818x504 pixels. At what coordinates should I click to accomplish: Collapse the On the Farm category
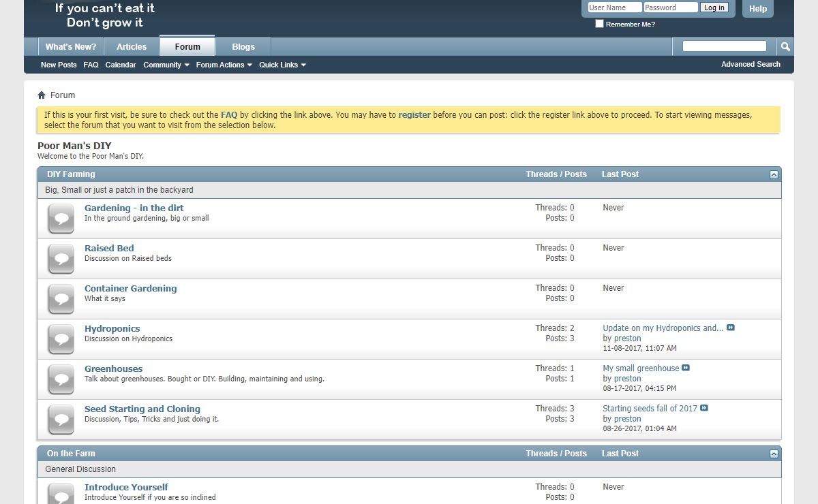(774, 454)
